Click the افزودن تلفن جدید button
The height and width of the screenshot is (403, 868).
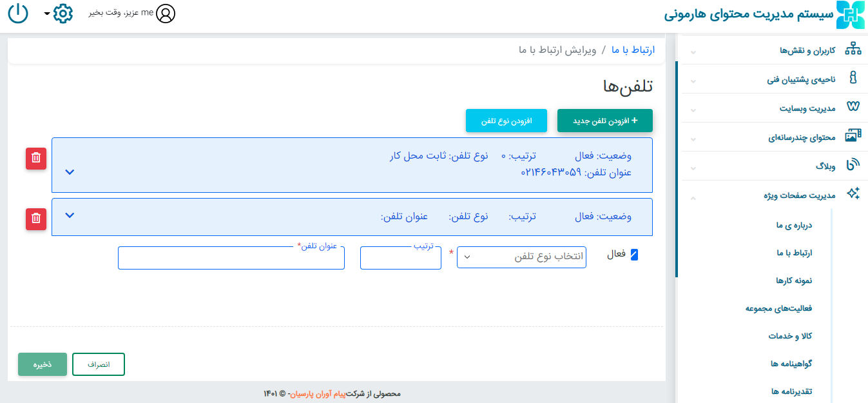[x=604, y=121]
